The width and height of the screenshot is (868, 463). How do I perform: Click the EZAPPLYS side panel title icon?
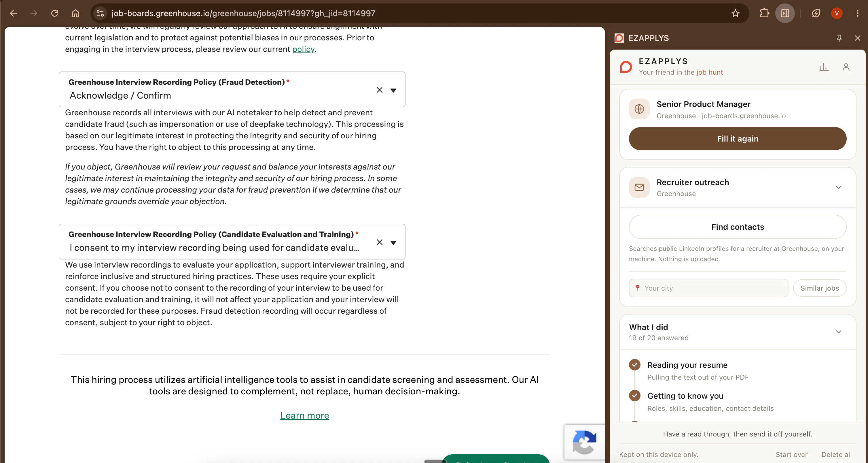tap(619, 38)
